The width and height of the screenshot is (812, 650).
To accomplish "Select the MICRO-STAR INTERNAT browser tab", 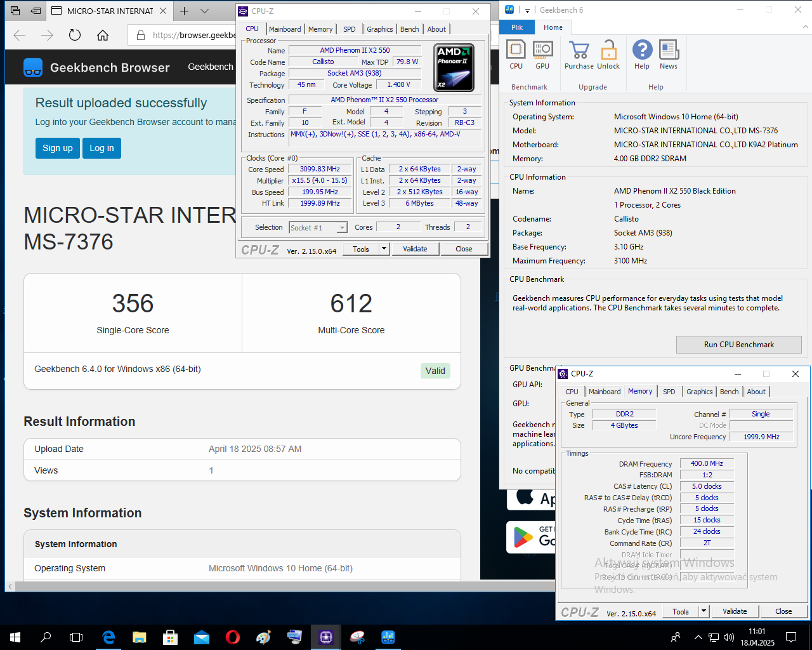I will (x=109, y=11).
